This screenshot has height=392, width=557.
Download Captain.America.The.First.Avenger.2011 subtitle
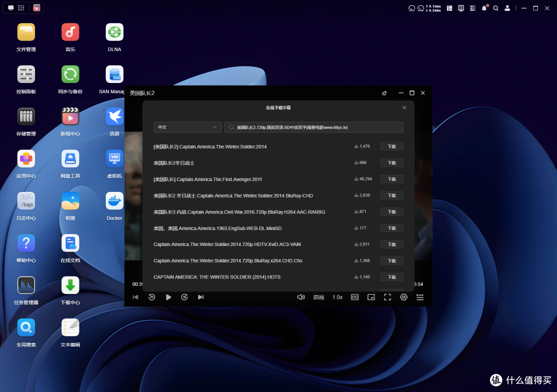pyautogui.click(x=391, y=179)
